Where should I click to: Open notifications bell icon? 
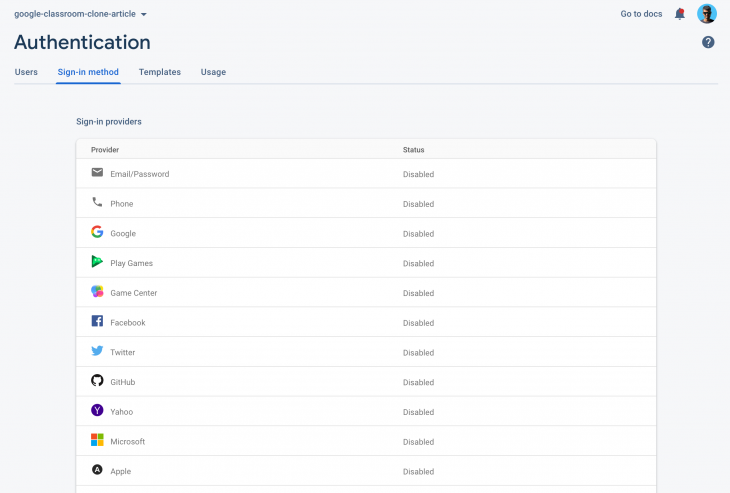pyautogui.click(x=680, y=14)
